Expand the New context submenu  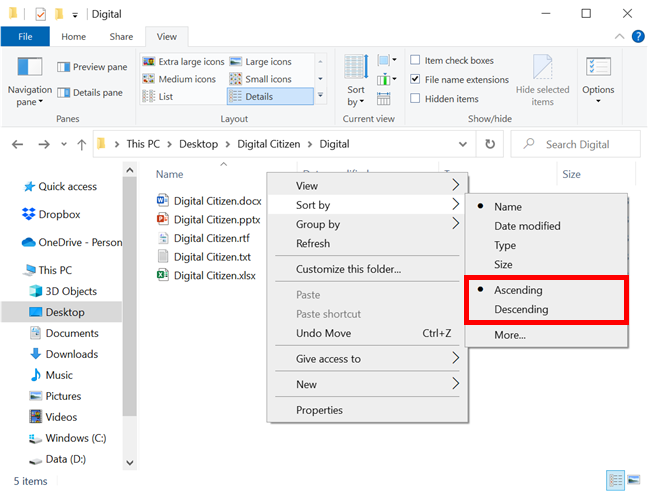[367, 384]
